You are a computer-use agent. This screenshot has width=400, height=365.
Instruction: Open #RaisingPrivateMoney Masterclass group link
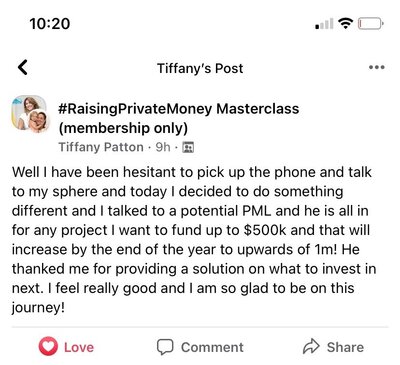coord(179,109)
